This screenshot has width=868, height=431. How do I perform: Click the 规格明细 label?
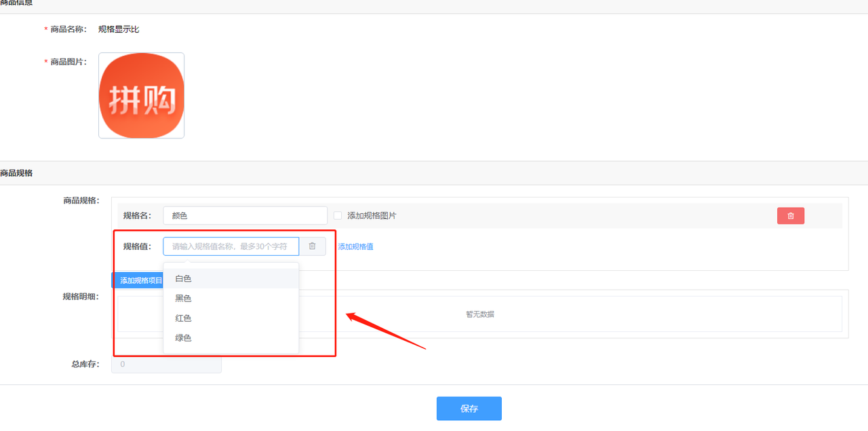81,297
